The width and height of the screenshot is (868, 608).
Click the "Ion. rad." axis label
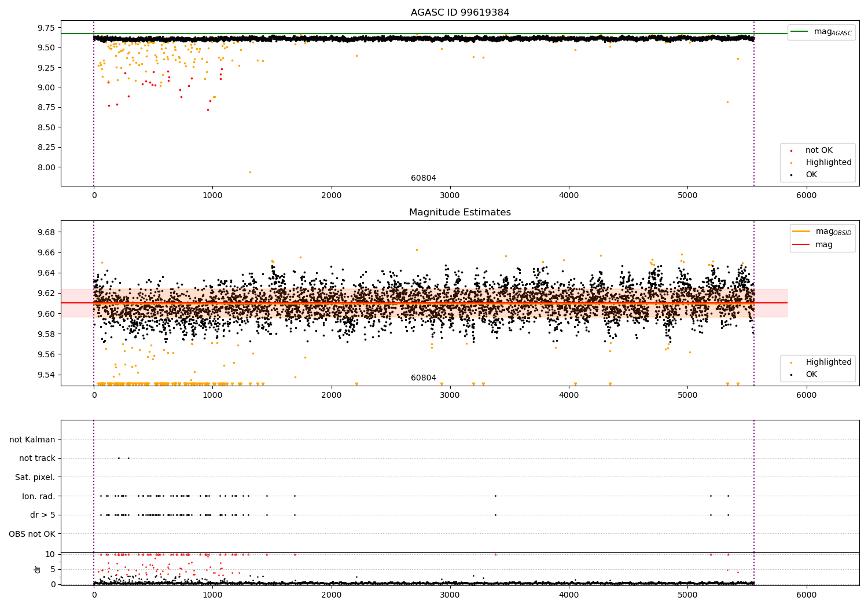(39, 496)
